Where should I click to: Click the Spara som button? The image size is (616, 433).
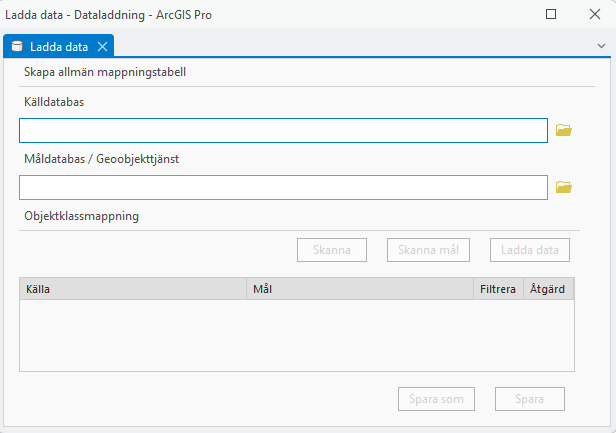pos(436,399)
